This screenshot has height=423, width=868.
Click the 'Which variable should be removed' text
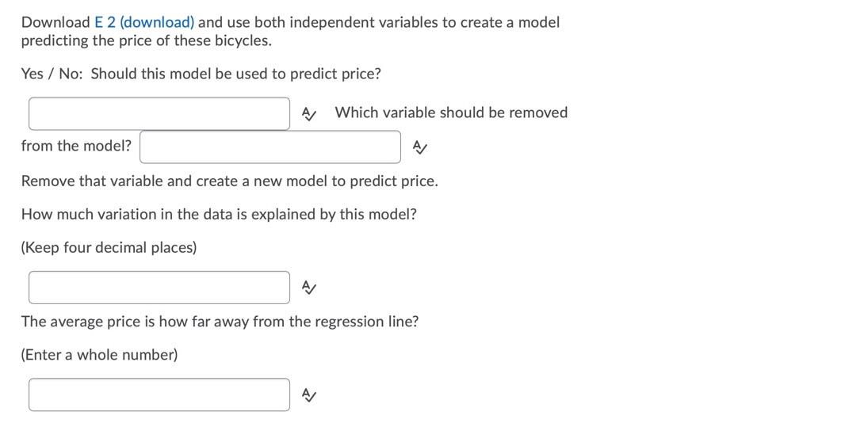click(451, 112)
